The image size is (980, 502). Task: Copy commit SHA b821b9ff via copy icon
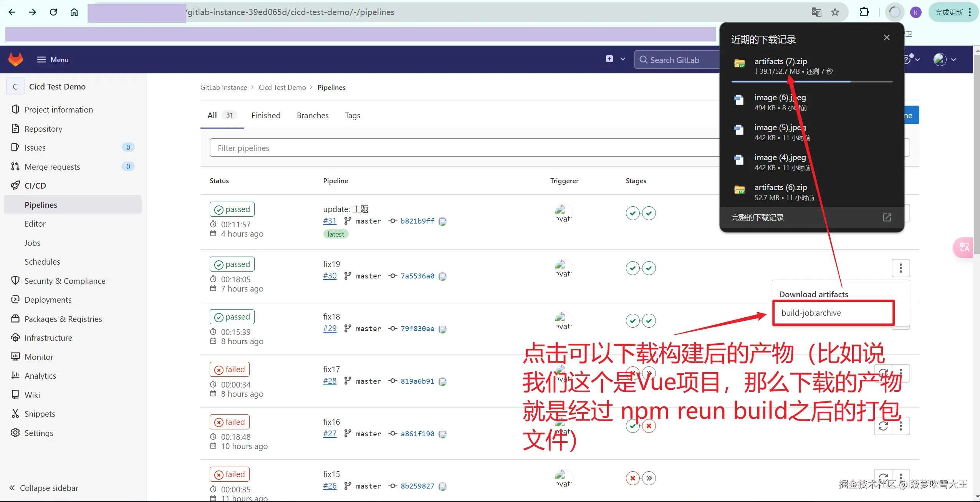[442, 222]
